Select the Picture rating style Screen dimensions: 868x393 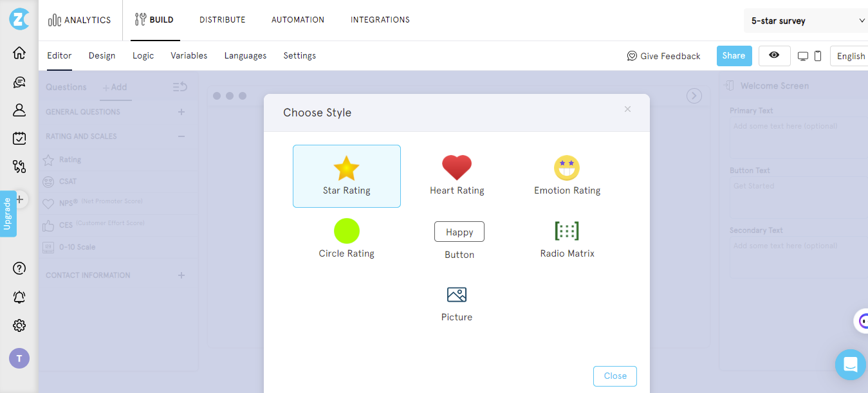(457, 301)
